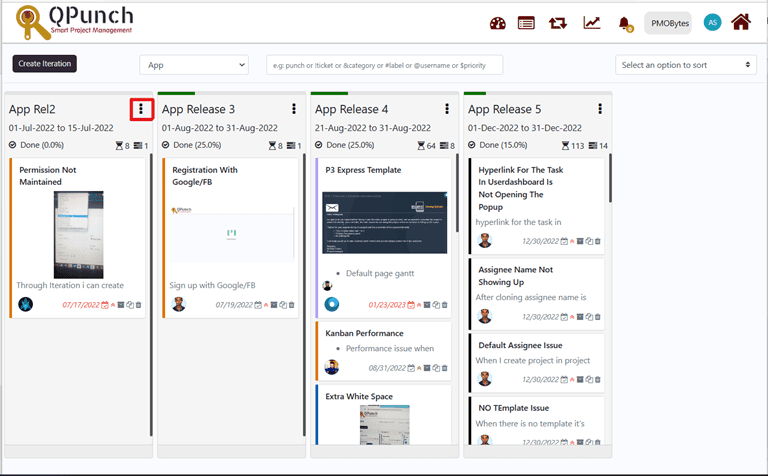Open the line chart reports icon
The height and width of the screenshot is (476, 768).
592,23
